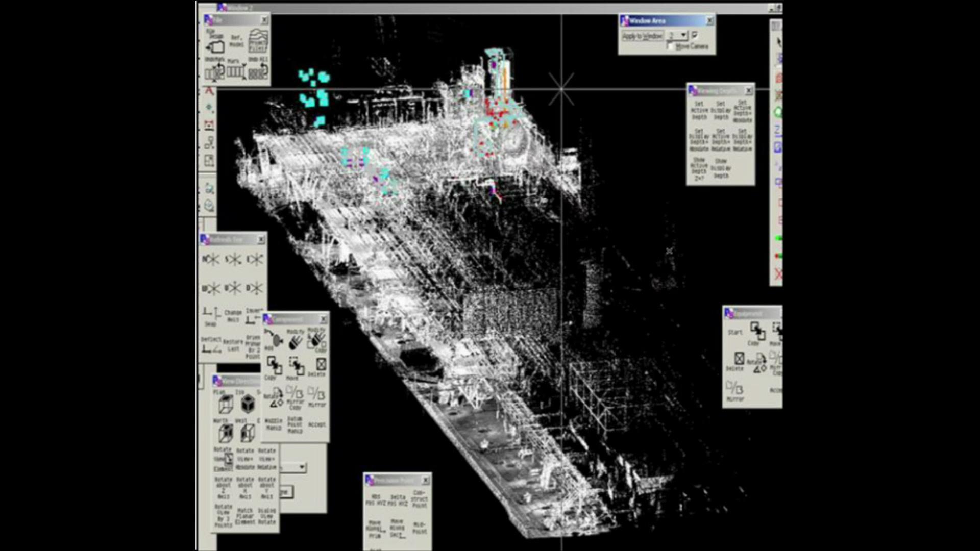Click the File Design icon in File palette
The width and height of the screenshot is (980, 551).
coord(215,42)
